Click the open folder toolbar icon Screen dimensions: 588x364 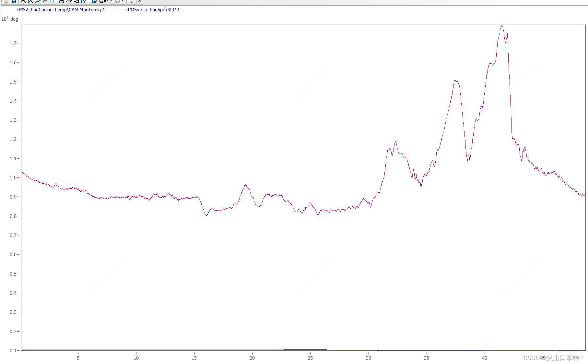tap(7, 1)
